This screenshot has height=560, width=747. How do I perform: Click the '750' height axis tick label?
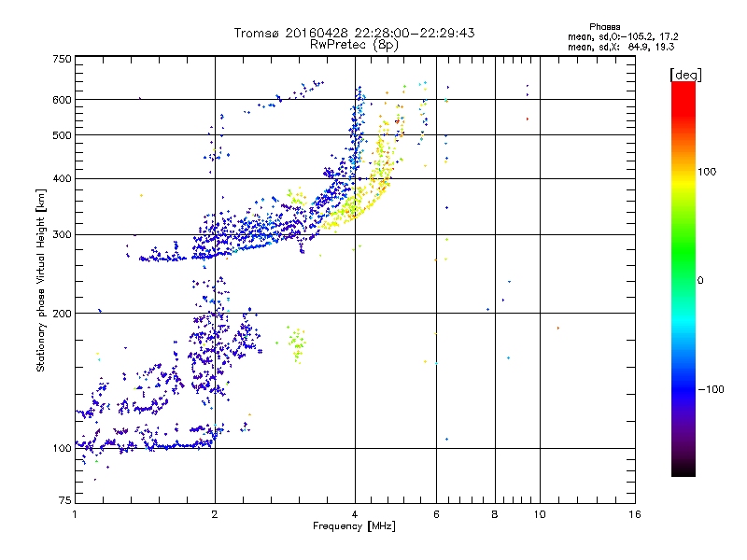(x=62, y=59)
